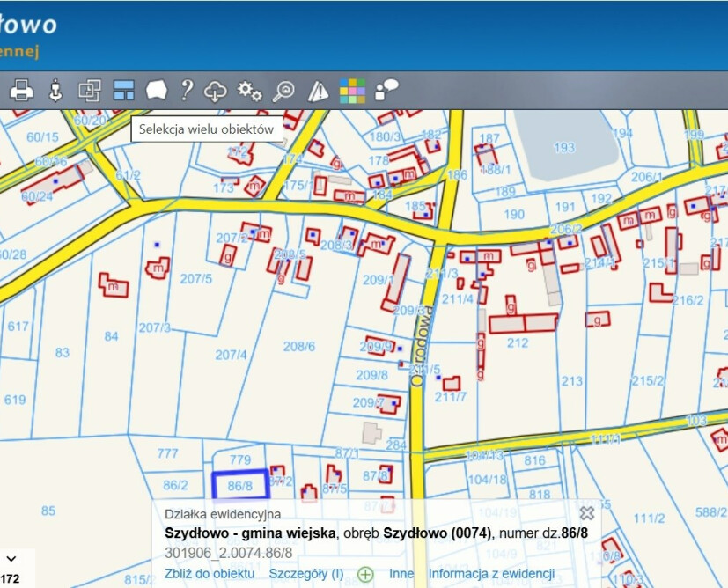This screenshot has width=728, height=588.
Task: Select highlighted parcel 86/8 on map
Action: pos(240,485)
